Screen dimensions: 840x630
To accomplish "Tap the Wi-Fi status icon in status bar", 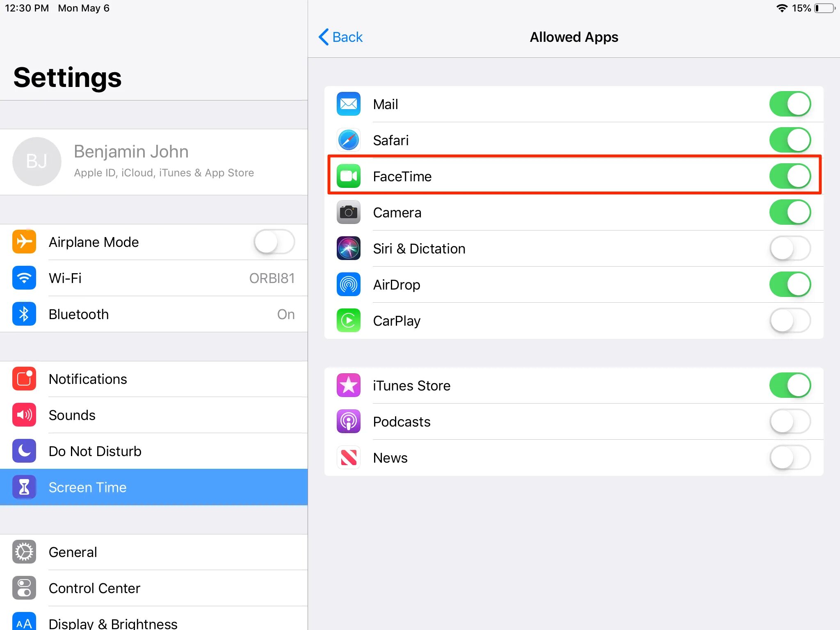I will click(782, 8).
